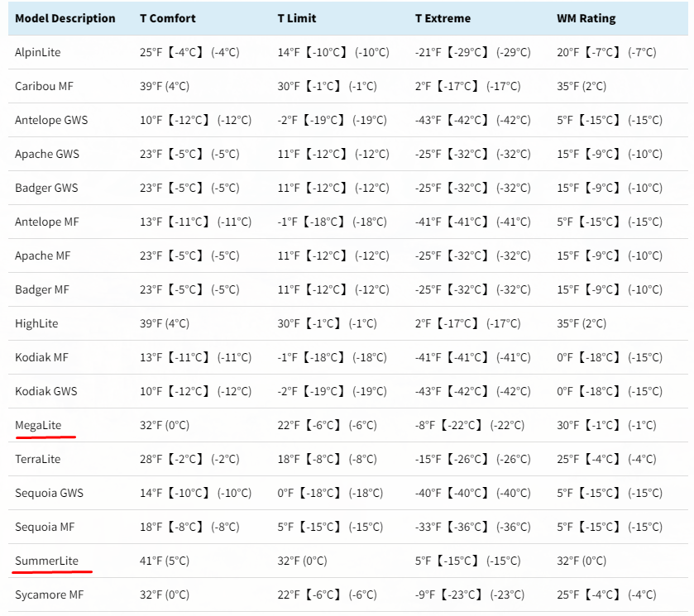Image resolution: width=694 pixels, height=616 pixels.
Task: Select the Sequoia MF model name
Action: pos(45,527)
